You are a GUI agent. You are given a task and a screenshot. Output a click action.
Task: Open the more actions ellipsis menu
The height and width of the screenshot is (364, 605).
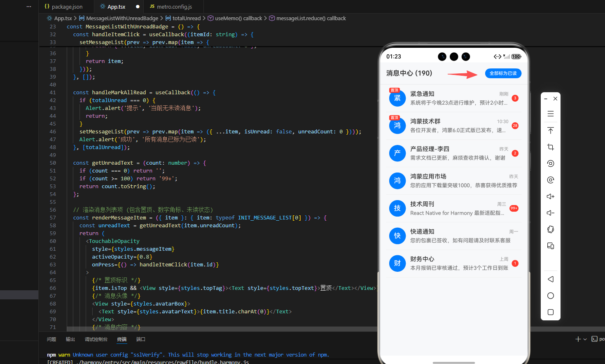(x=28, y=7)
